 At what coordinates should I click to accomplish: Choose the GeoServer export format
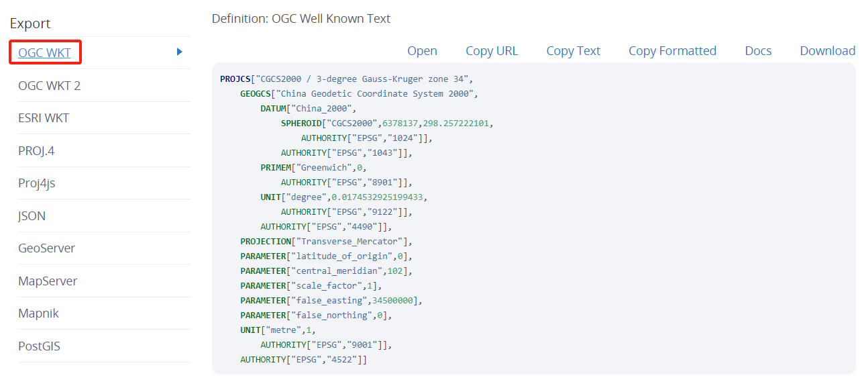[46, 248]
